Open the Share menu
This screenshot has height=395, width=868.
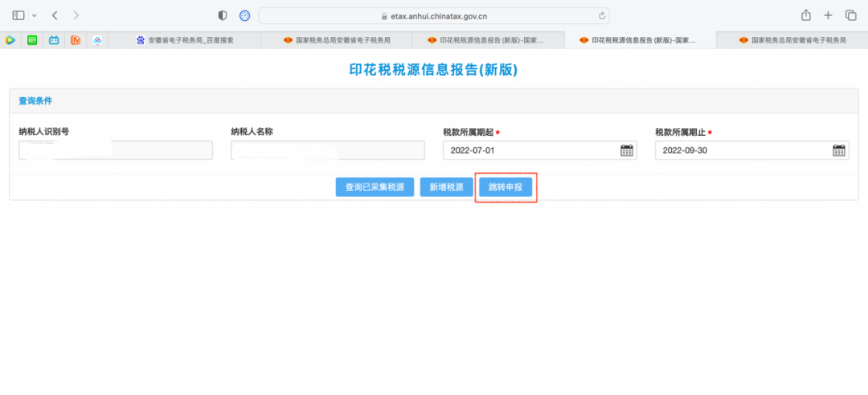tap(806, 15)
